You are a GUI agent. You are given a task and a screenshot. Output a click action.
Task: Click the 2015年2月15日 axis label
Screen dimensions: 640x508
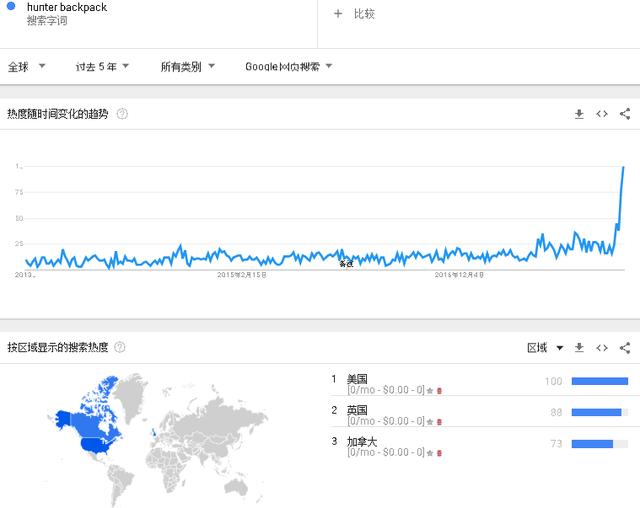(x=242, y=275)
